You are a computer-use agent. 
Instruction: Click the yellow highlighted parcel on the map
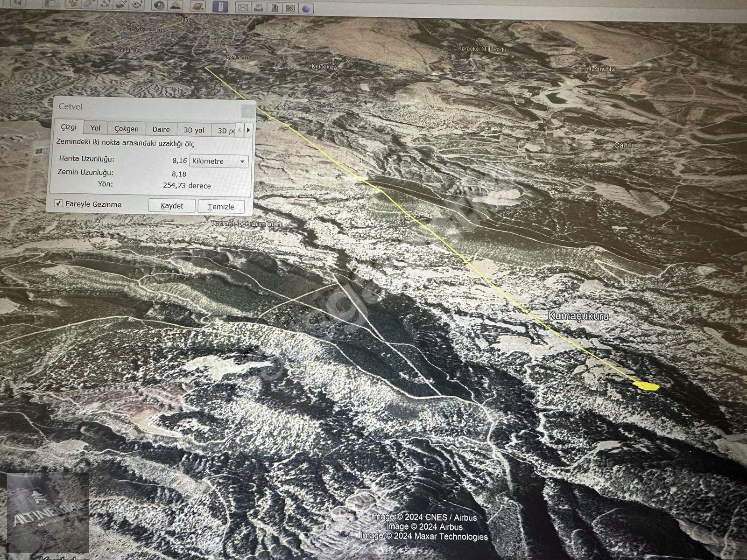point(646,386)
